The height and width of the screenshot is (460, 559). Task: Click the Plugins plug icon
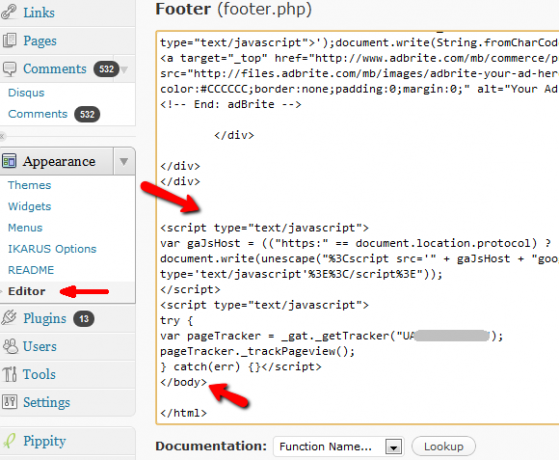point(9,317)
